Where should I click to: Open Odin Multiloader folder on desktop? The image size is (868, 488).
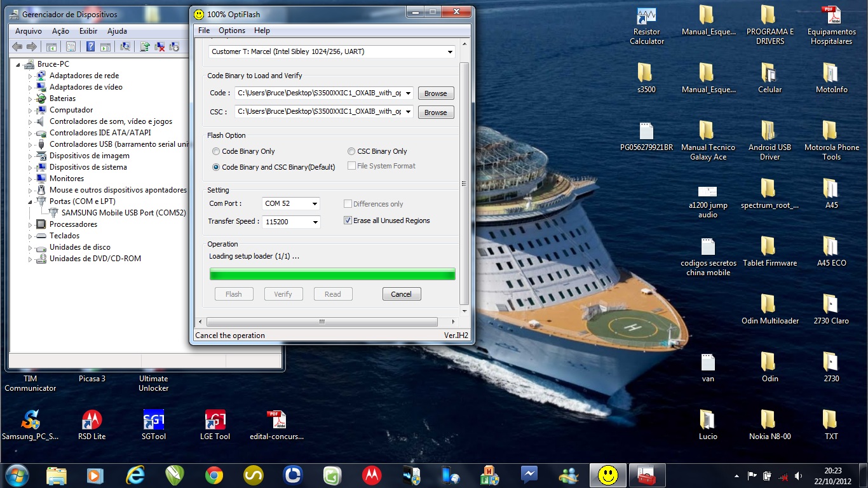click(x=770, y=309)
